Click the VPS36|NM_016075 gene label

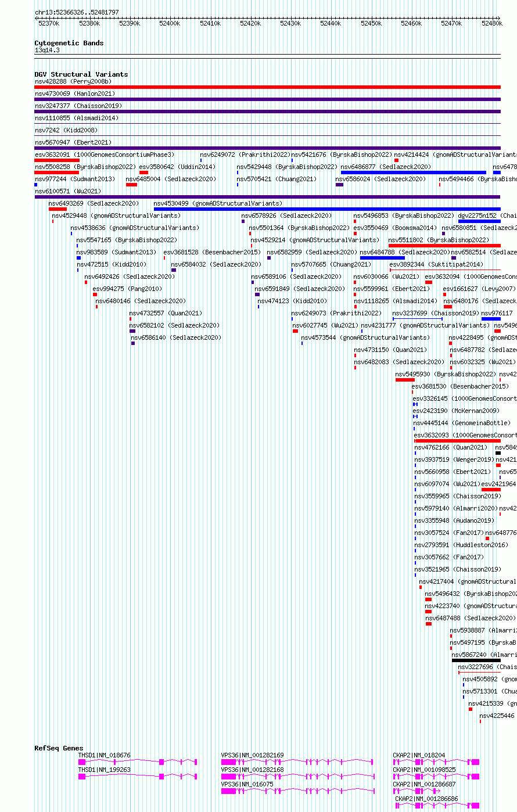point(247,784)
